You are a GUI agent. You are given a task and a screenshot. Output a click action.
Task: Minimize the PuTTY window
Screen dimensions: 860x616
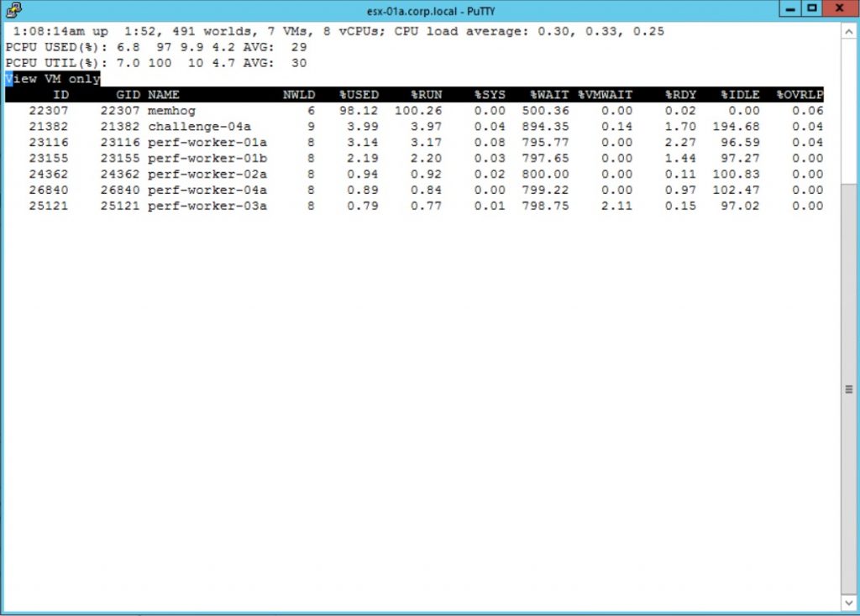click(790, 8)
